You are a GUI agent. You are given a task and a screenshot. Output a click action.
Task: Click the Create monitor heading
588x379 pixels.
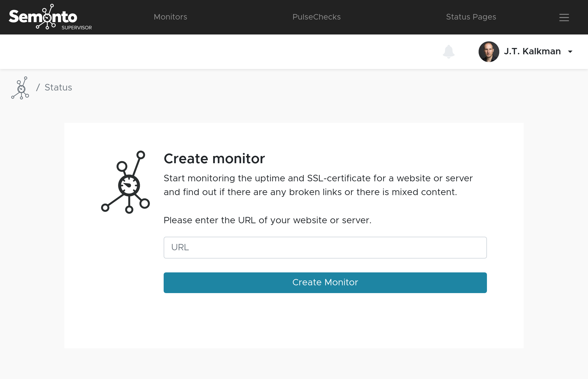tap(214, 159)
